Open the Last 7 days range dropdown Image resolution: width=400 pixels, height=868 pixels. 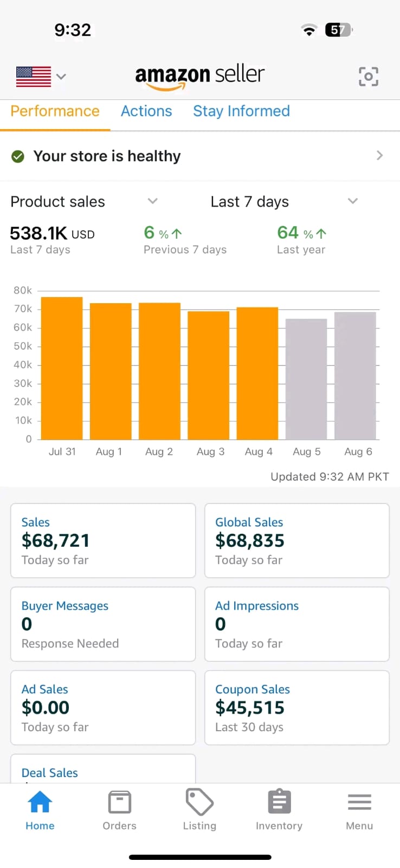click(x=353, y=201)
